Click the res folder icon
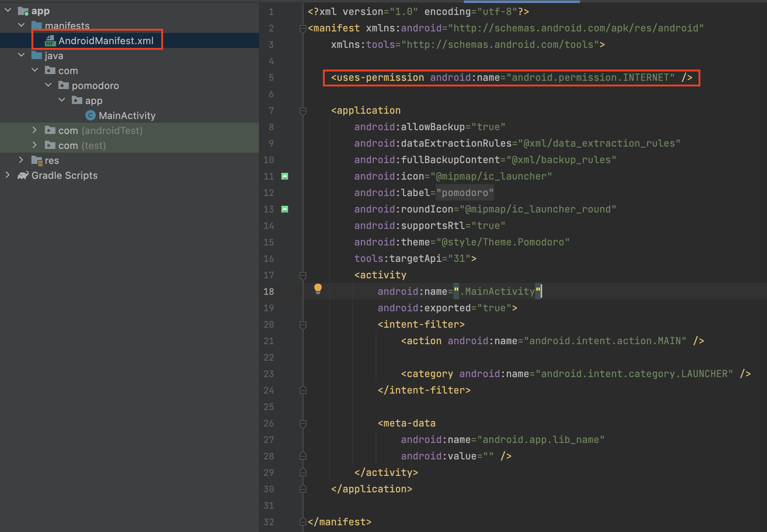This screenshot has width=767, height=532. (x=37, y=160)
